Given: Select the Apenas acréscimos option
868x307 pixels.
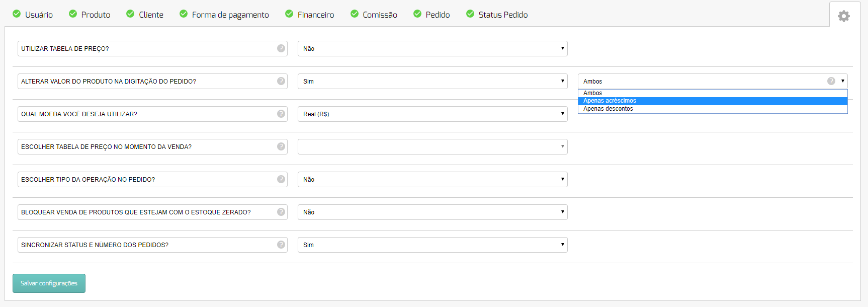Looking at the screenshot, I should 713,101.
